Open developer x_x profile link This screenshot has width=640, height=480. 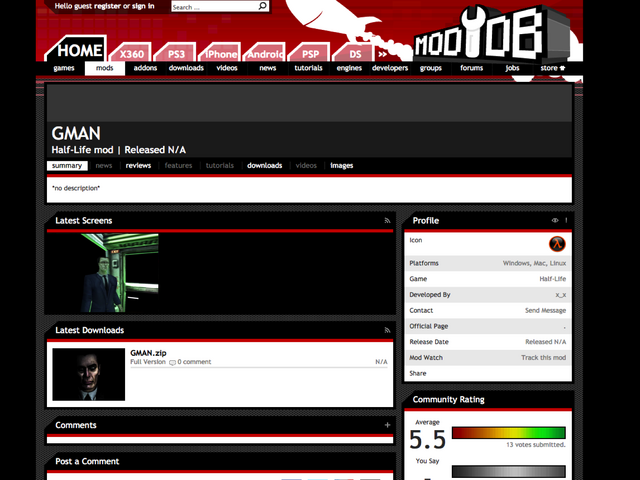[561, 295]
